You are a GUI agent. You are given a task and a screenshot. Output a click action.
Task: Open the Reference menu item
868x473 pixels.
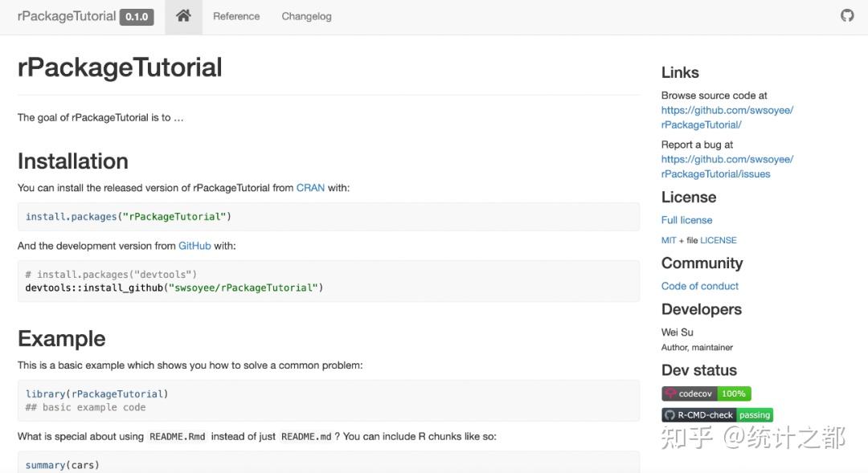pos(236,16)
